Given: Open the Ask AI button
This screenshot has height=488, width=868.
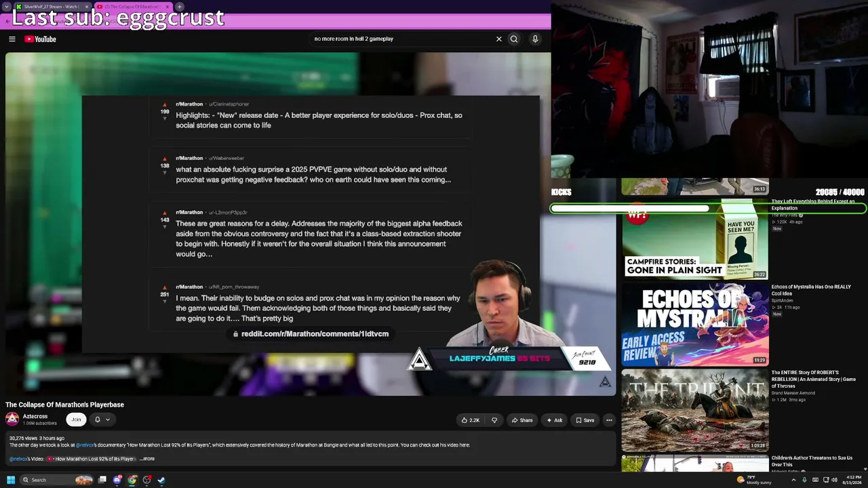Looking at the screenshot, I should (x=555, y=420).
